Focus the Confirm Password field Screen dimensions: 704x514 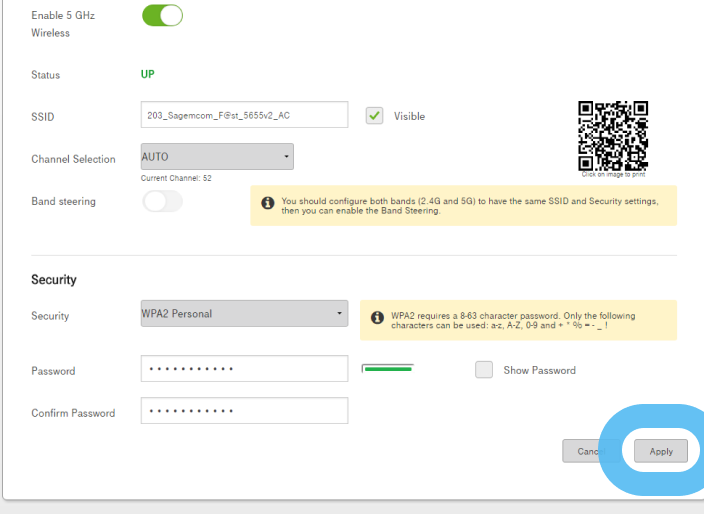(x=244, y=411)
